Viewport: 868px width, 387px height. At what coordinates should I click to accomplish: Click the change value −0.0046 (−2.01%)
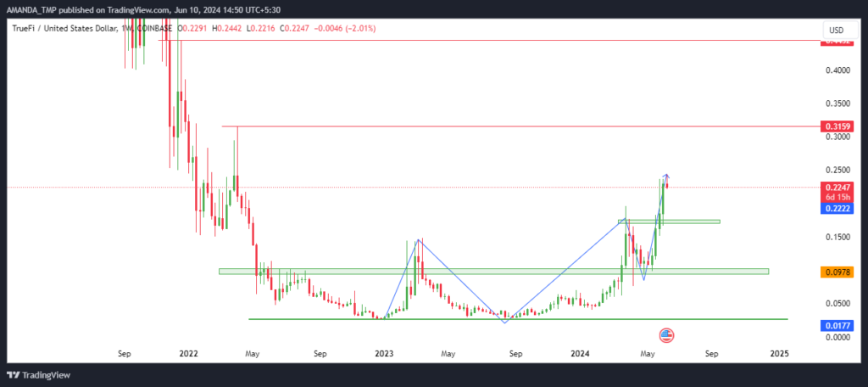pyautogui.click(x=345, y=28)
